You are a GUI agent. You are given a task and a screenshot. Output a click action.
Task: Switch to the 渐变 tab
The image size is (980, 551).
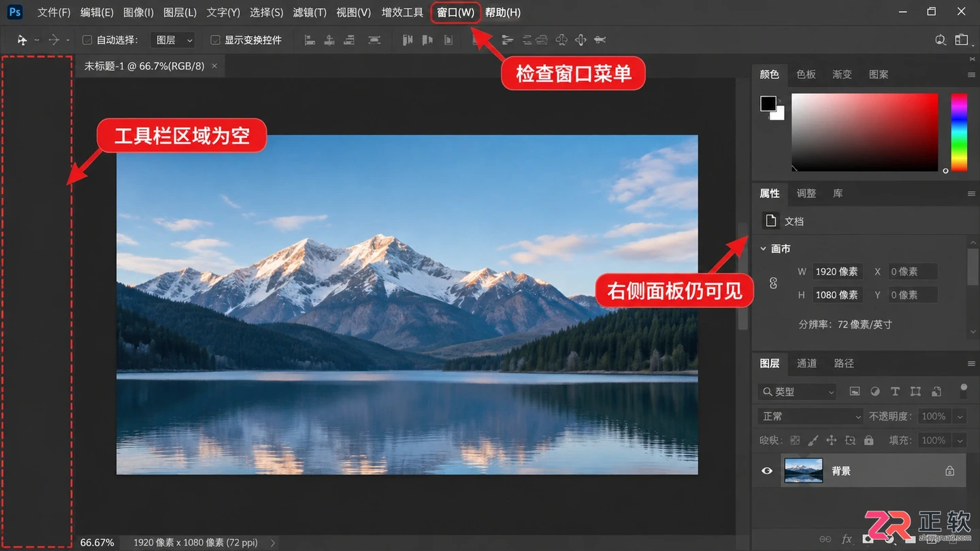842,74
